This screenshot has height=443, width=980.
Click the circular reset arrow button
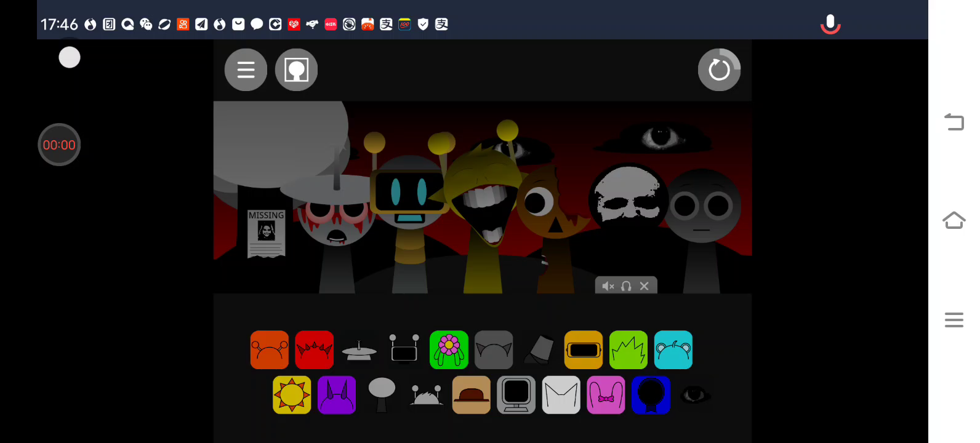pyautogui.click(x=719, y=70)
